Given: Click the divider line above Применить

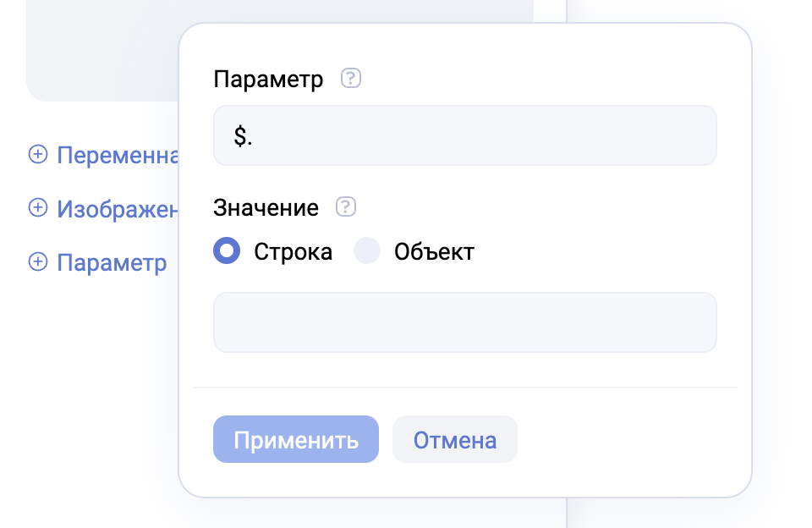Looking at the screenshot, I should click(x=464, y=388).
